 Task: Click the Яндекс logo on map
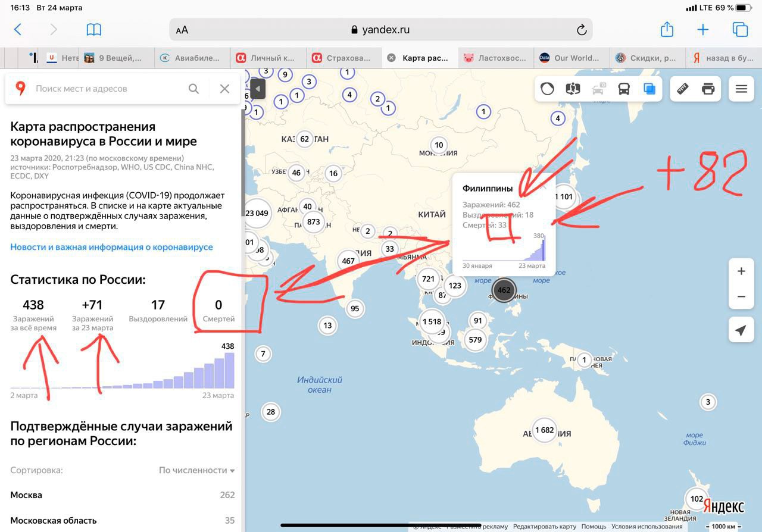coord(723,506)
